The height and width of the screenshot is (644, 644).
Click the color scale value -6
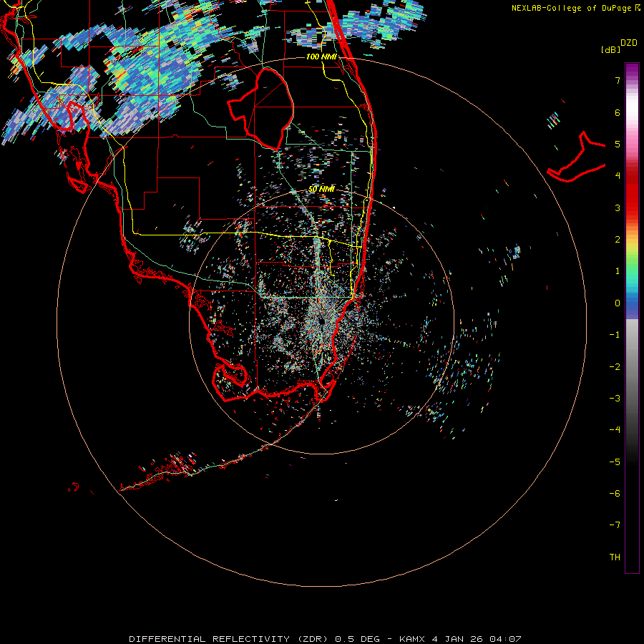[615, 494]
